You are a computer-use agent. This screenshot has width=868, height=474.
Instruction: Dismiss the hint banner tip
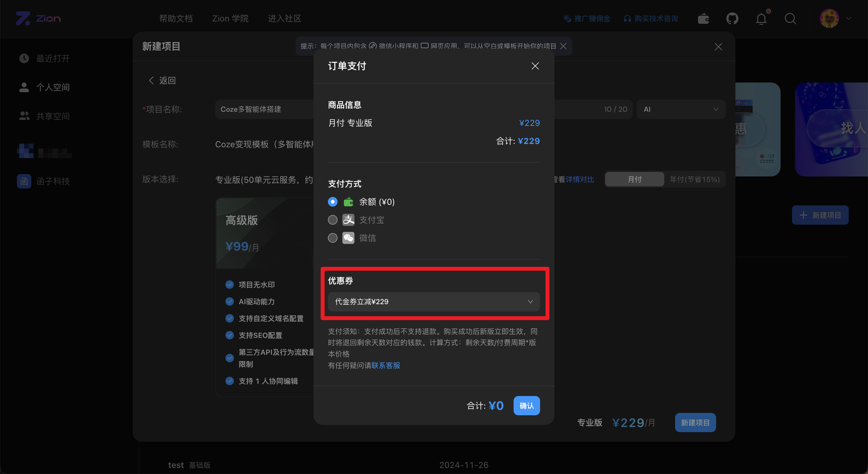pos(563,46)
